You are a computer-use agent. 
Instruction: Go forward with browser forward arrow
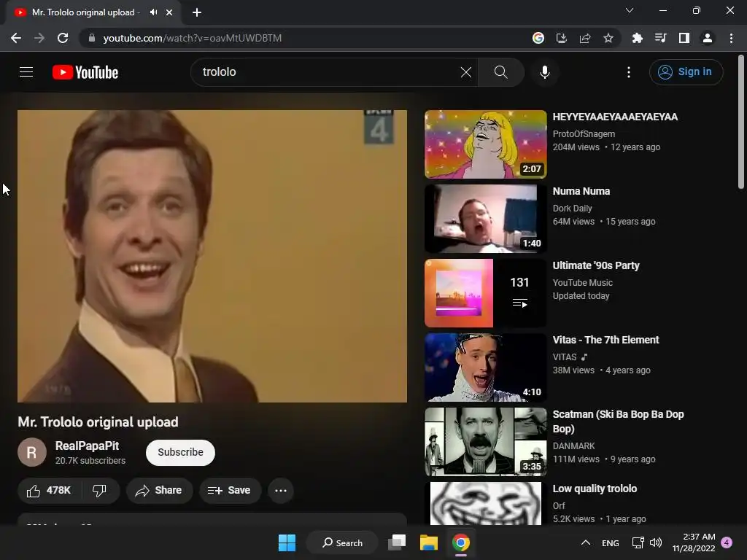click(x=39, y=38)
